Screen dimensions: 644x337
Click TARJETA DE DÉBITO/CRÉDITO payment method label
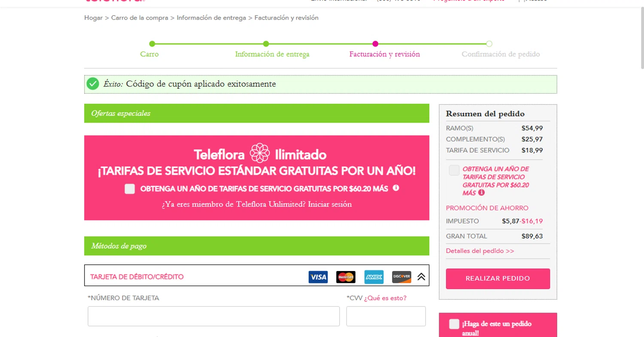point(137,277)
